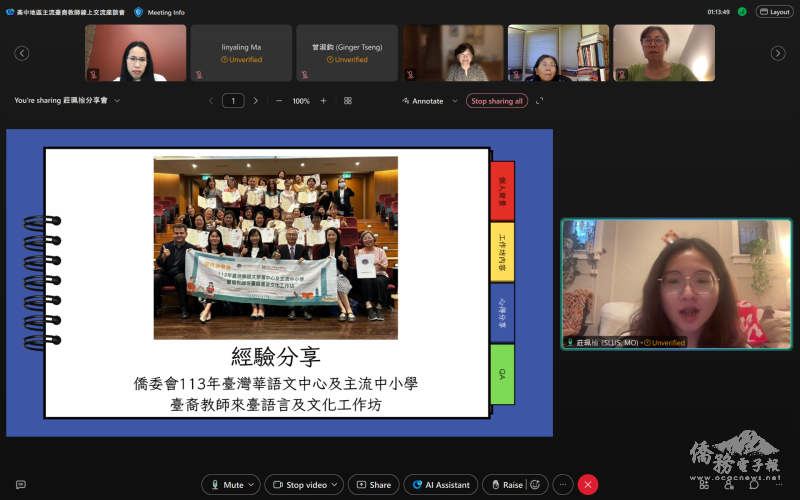Click the 01:13:49 meeting timer
The image size is (800, 500).
tap(718, 12)
